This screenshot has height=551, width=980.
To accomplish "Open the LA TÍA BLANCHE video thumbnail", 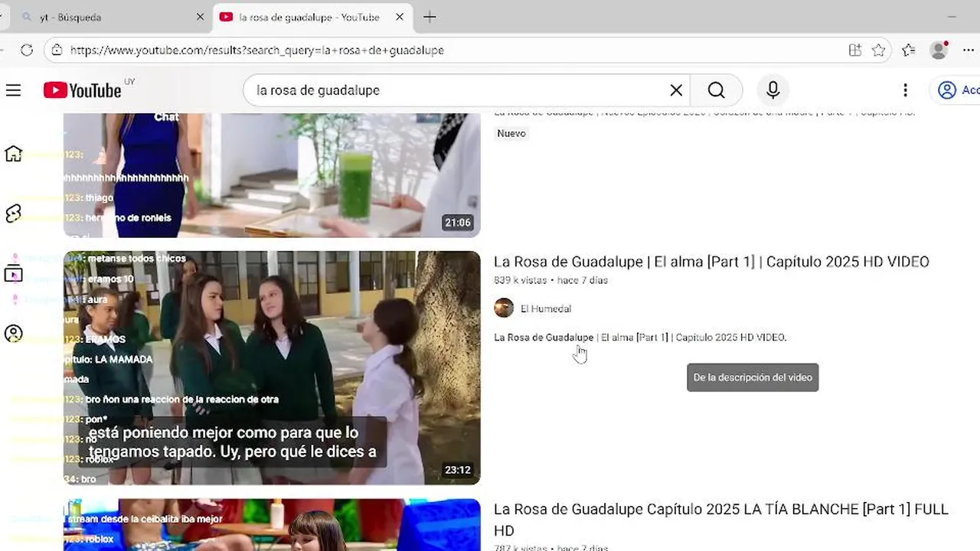I will click(x=272, y=525).
